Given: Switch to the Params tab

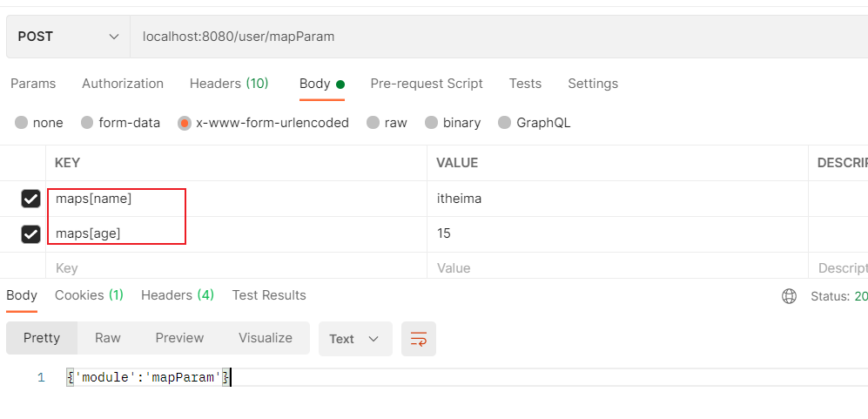Looking at the screenshot, I should tap(33, 84).
